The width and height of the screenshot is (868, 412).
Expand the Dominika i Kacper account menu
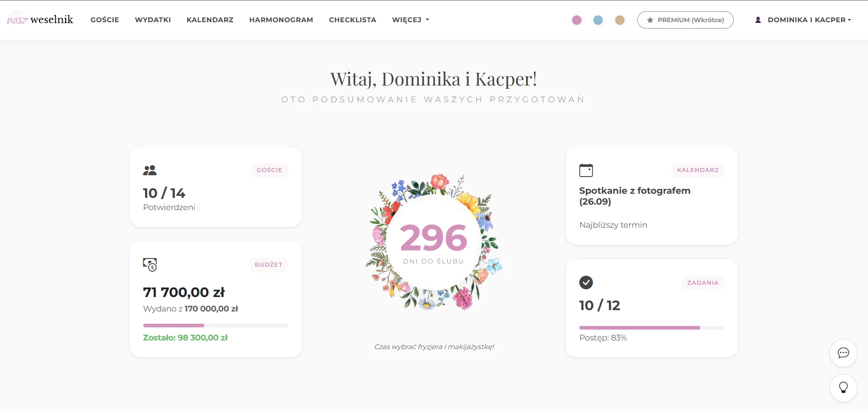[x=803, y=20]
